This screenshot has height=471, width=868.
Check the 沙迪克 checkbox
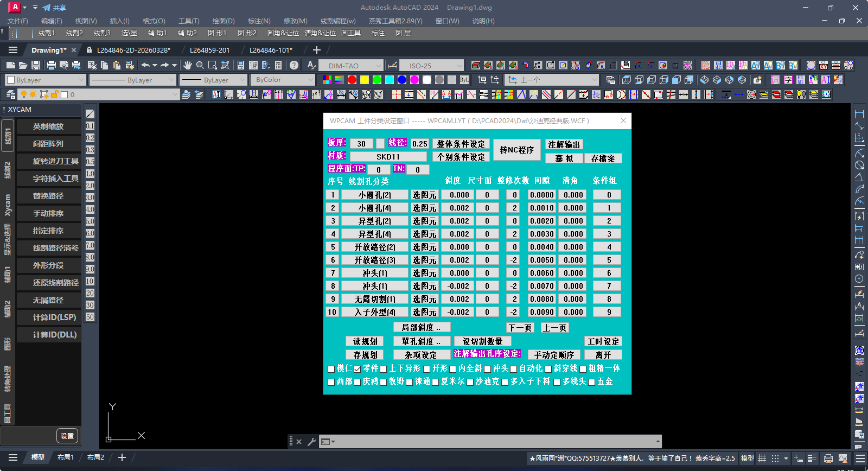(470, 382)
